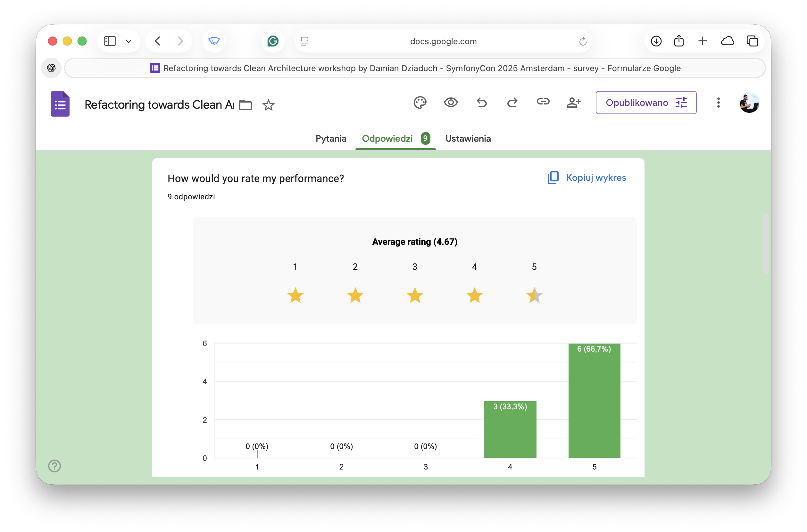Viewport: 807px width, 532px height.
Task: Click the undo arrow in Forms toolbar
Action: click(x=481, y=103)
